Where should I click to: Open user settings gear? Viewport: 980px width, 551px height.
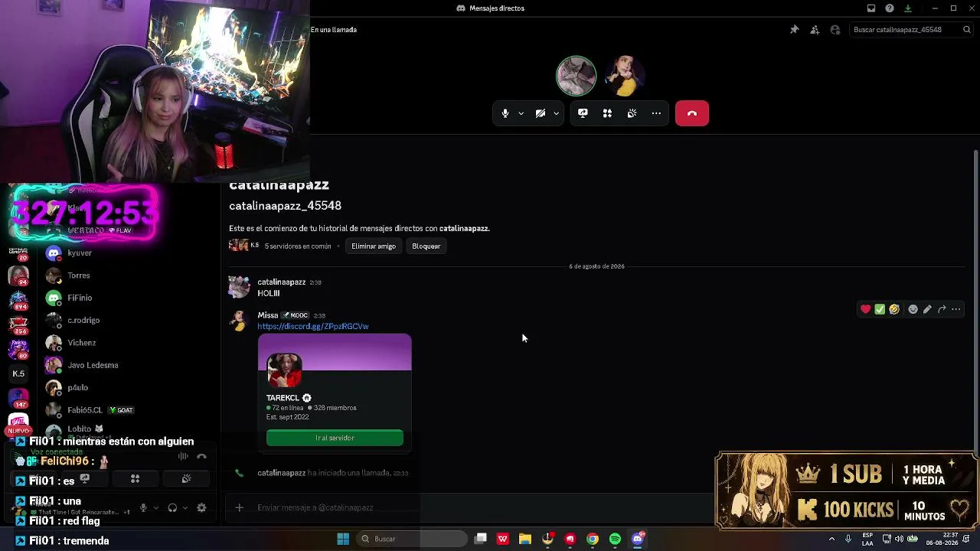click(x=201, y=507)
